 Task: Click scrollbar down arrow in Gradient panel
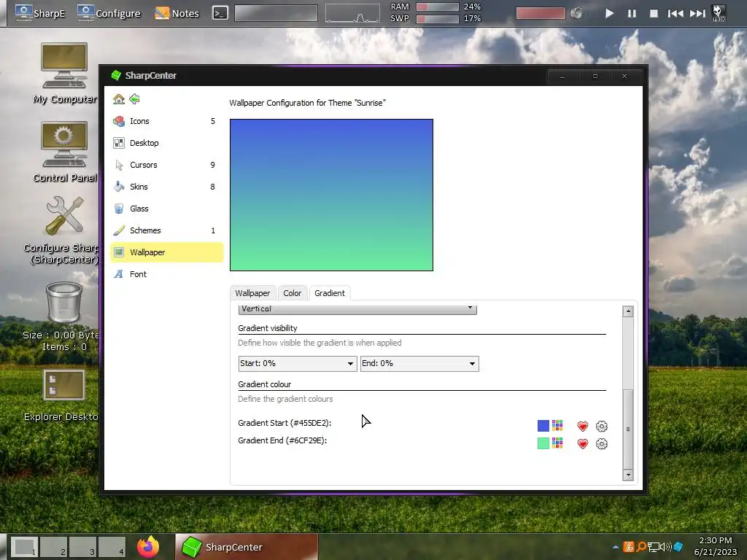(x=628, y=475)
